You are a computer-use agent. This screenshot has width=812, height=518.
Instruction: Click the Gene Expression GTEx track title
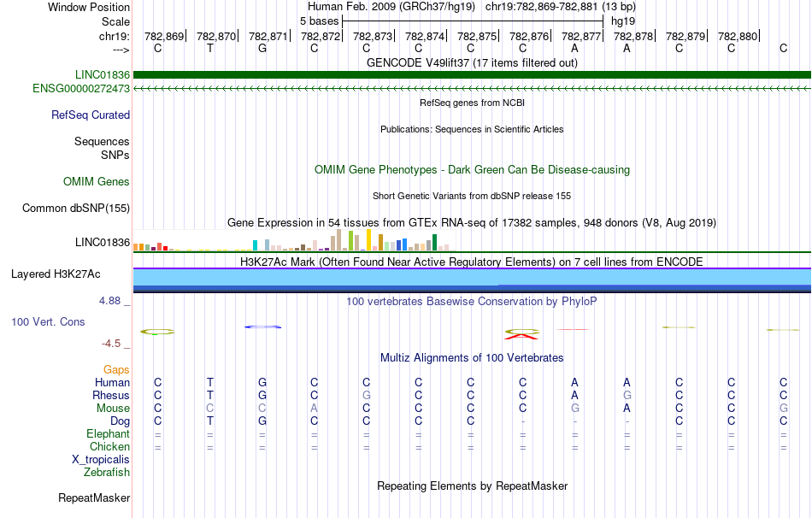[x=472, y=223]
